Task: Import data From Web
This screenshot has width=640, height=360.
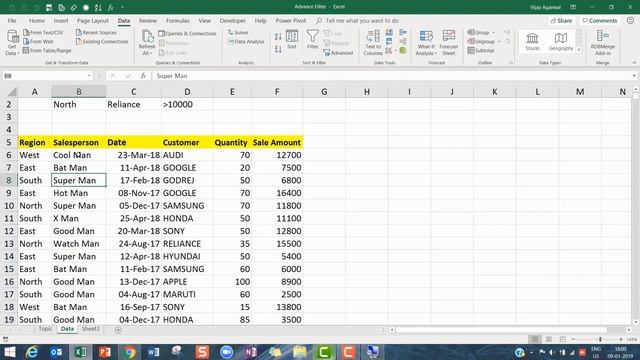Action: click(38, 41)
